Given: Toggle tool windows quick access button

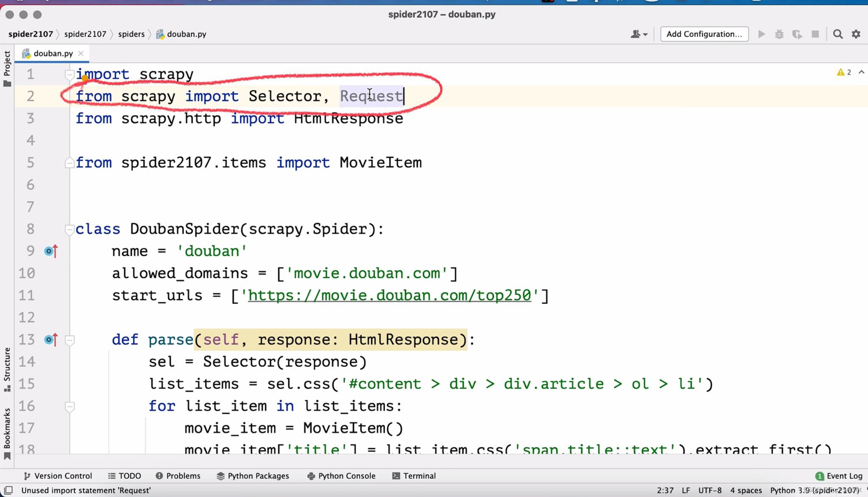Looking at the screenshot, I should pos(8,490).
